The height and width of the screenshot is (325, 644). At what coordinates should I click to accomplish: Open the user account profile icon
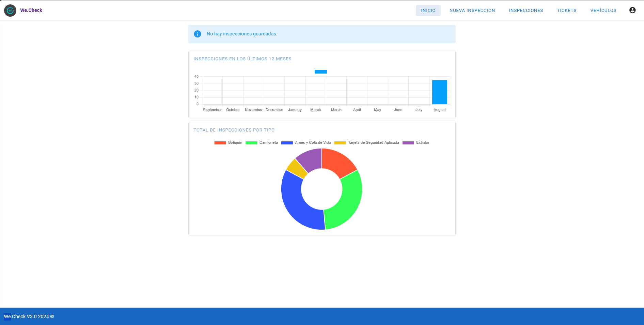click(x=632, y=10)
